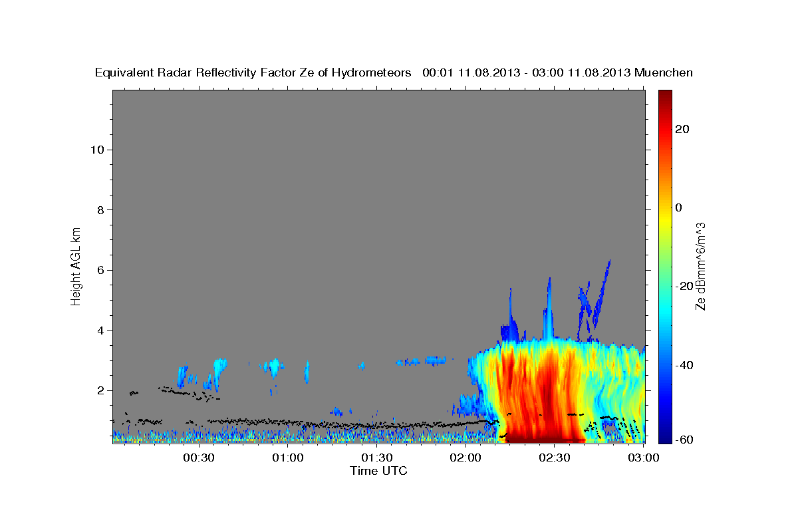Click the '01:30' time tick label
Image resolution: width=798 pixels, height=532 pixels.
click(x=376, y=458)
